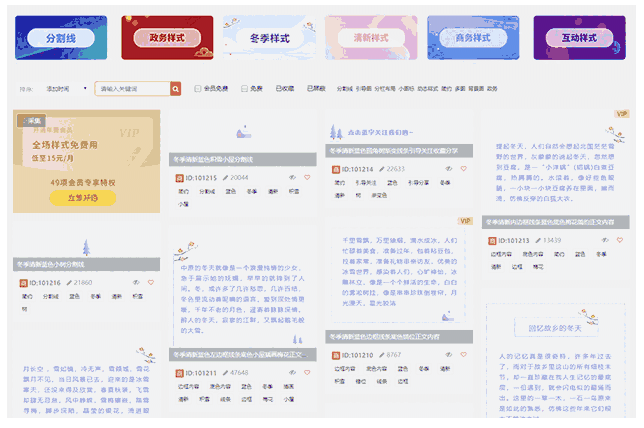
Task: Click the heart icon on card ID:101213
Action: pyautogui.click(x=620, y=240)
